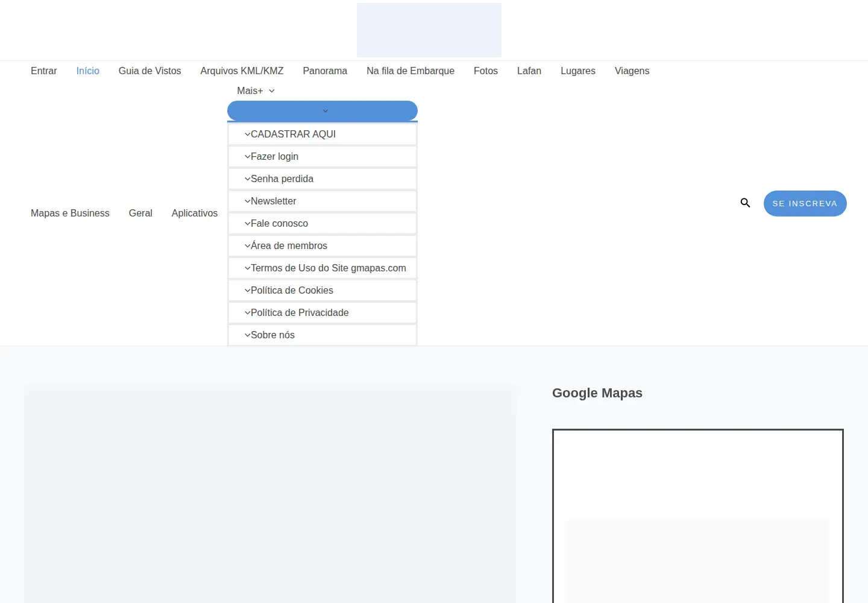
Task: Open the Fotos menu item
Action: pyautogui.click(x=486, y=71)
